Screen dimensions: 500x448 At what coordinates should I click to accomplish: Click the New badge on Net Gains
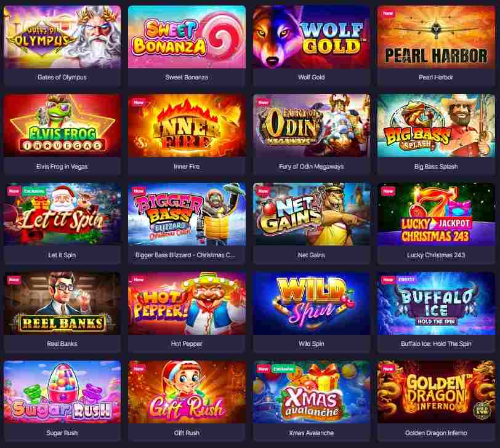click(263, 191)
